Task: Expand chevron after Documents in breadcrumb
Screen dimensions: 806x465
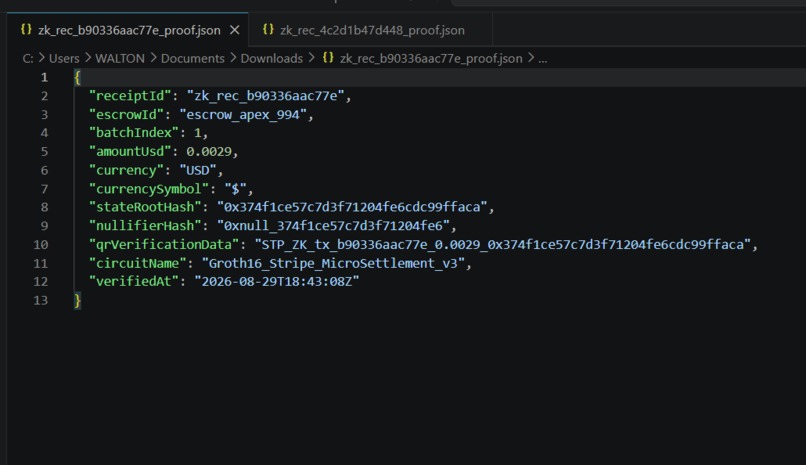Action: click(233, 58)
